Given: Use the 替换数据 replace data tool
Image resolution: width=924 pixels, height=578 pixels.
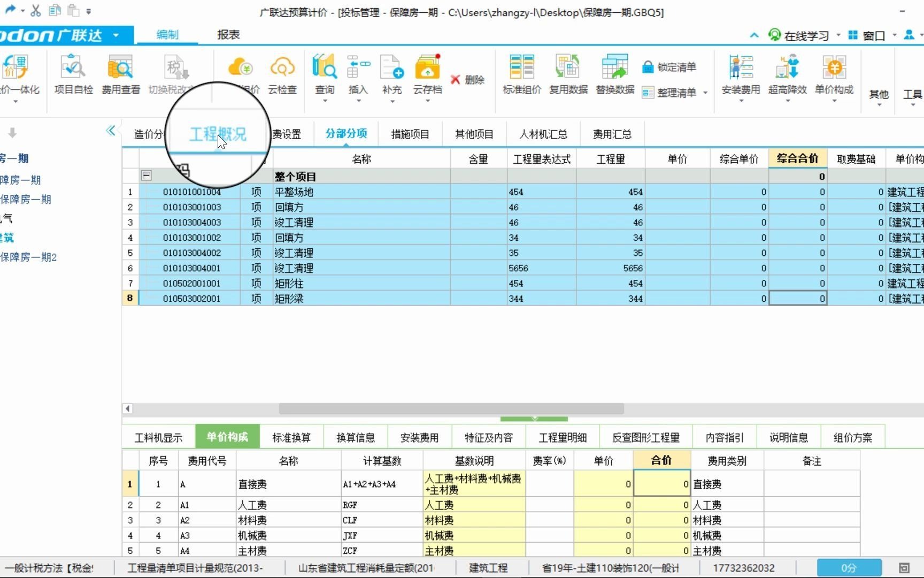Looking at the screenshot, I should [614, 75].
